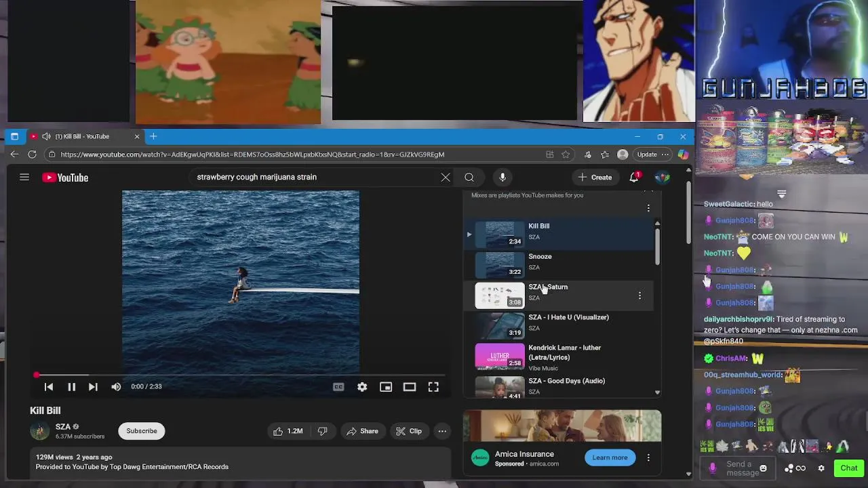The width and height of the screenshot is (868, 488).
Task: Select the Kill Bill - YouTube tab
Action: (85, 136)
